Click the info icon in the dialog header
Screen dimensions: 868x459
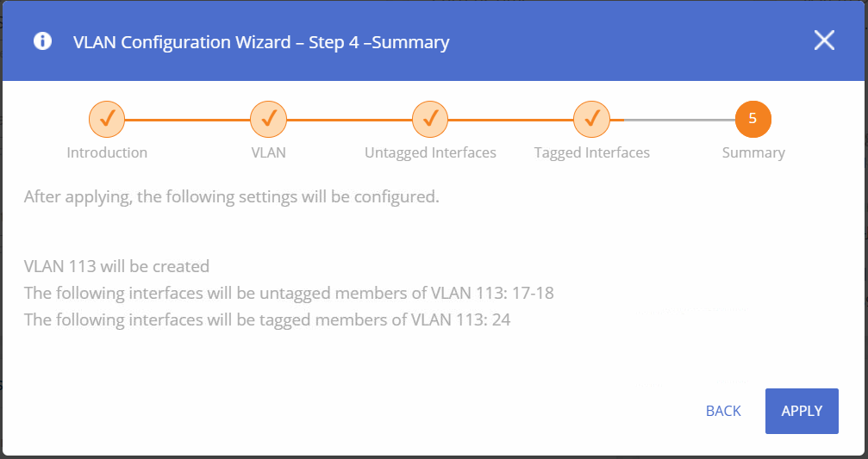tap(42, 41)
